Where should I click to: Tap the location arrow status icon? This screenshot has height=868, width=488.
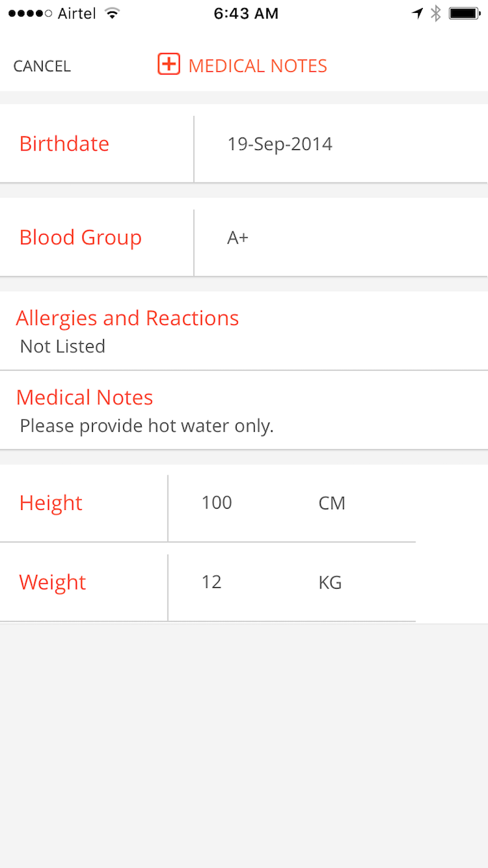[x=418, y=14]
